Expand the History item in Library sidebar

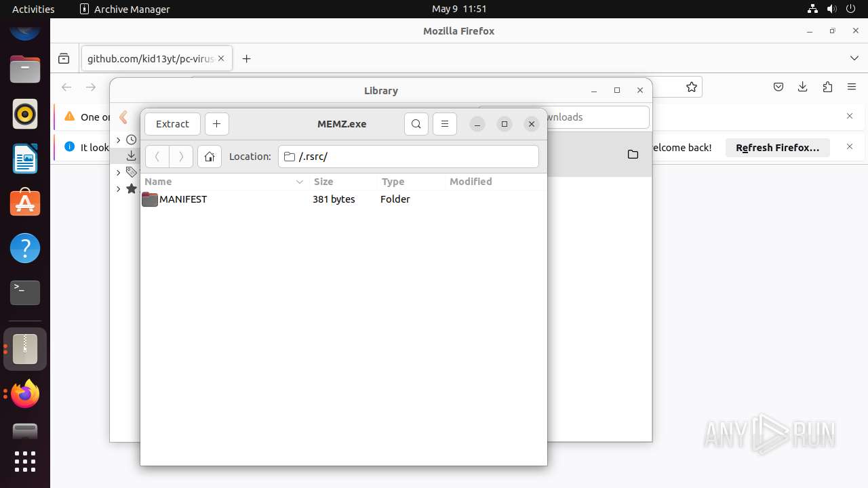click(118, 140)
